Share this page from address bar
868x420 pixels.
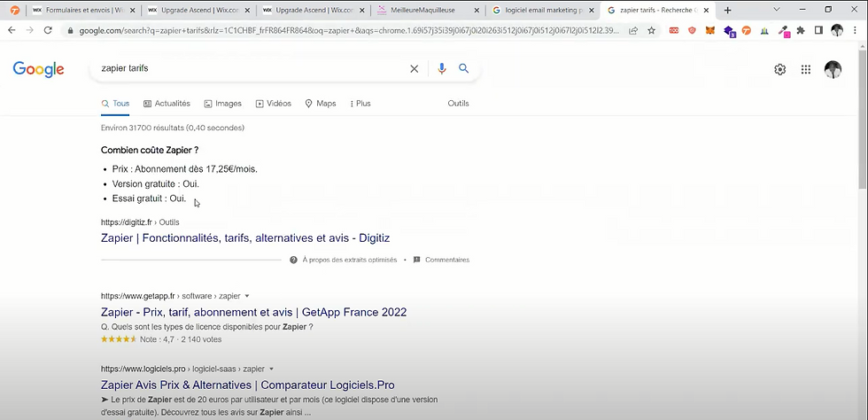tap(633, 30)
